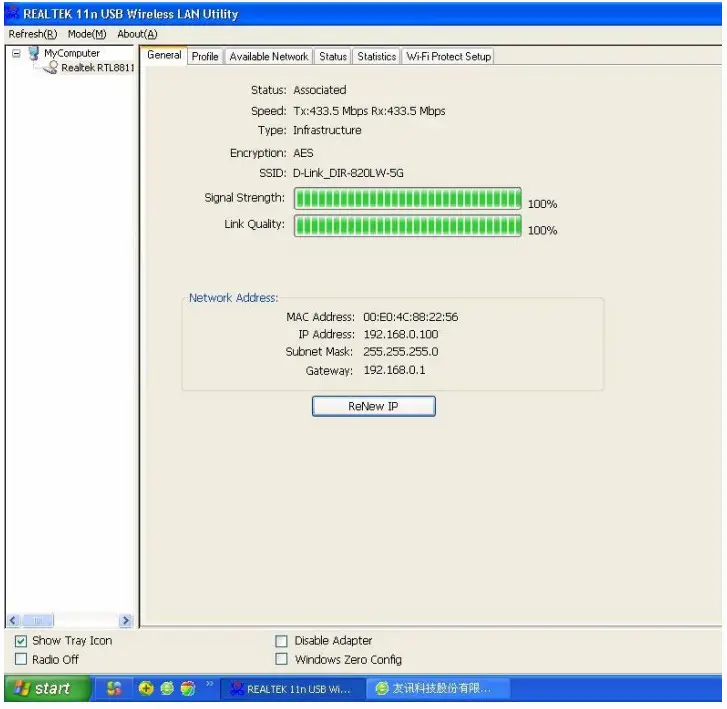Click the subnet mask 255.255.255.0
The image size is (727, 709).
pyautogui.click(x=401, y=352)
